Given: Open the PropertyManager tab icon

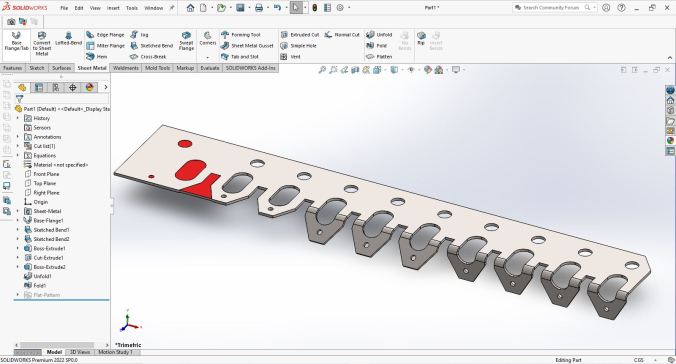Looking at the screenshot, I should point(39,88).
